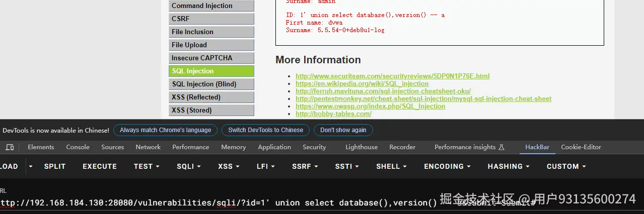Click the 'Surname: 5.5.54-0+deb8u1-log' result text
Viewport: 644px width, 214px height.
point(335,30)
